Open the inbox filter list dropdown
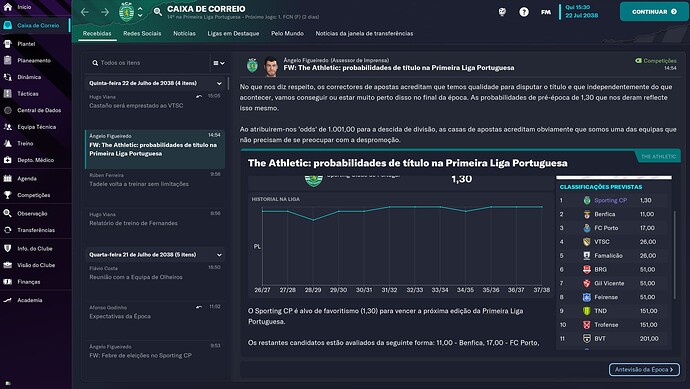This screenshot has height=389, width=690. (219, 63)
